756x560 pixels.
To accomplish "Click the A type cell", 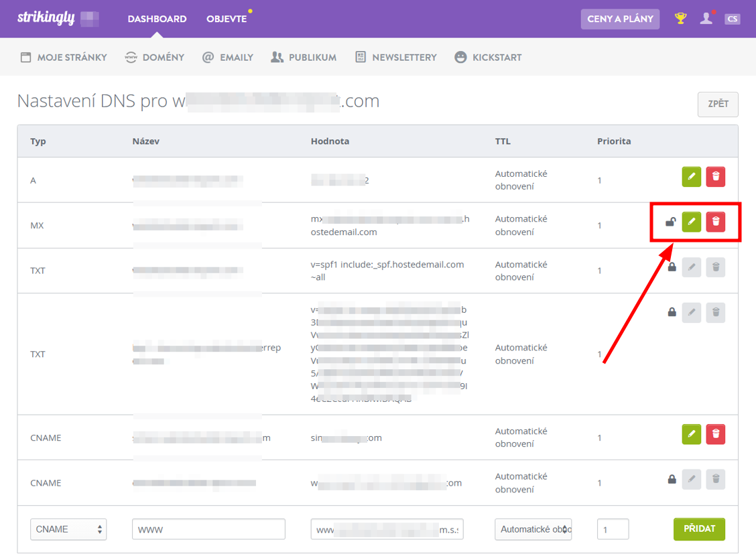I will click(34, 180).
